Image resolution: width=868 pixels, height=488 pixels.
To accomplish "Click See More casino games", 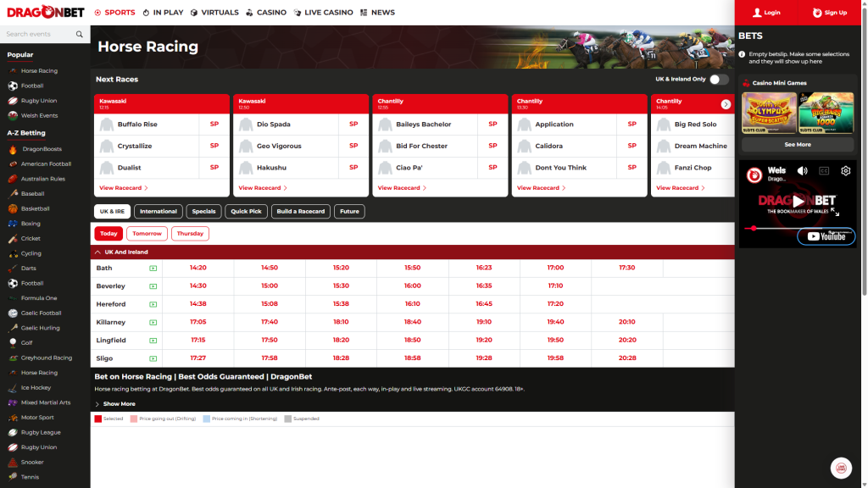I will pos(797,144).
